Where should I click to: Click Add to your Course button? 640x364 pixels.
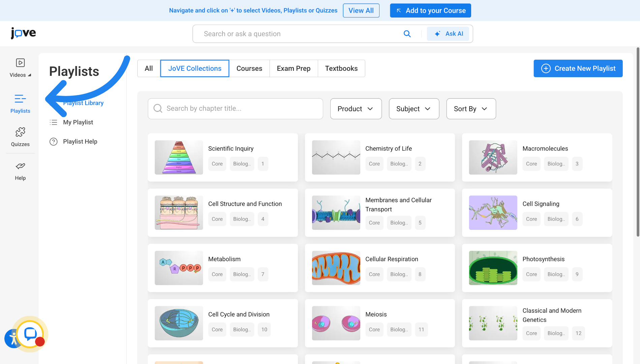pyautogui.click(x=430, y=10)
